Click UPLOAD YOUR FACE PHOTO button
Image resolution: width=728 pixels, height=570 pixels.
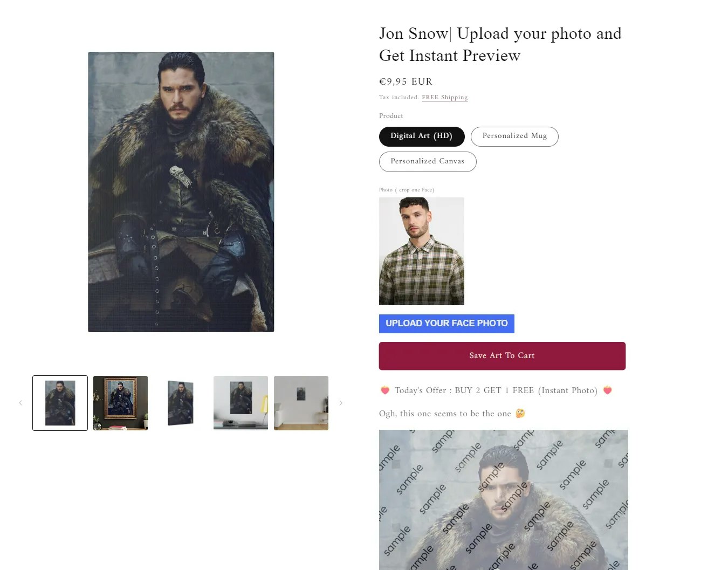coord(447,324)
